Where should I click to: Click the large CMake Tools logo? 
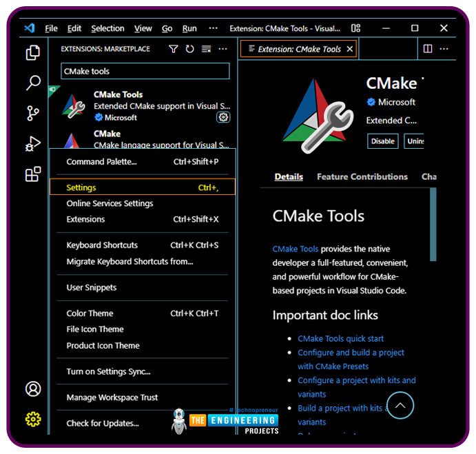point(318,116)
